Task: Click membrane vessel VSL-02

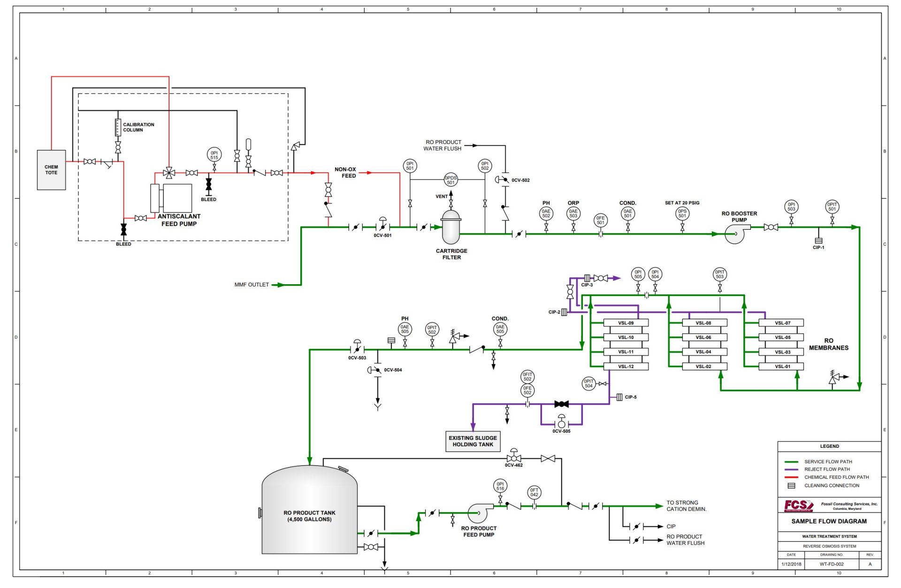Action: [704, 367]
